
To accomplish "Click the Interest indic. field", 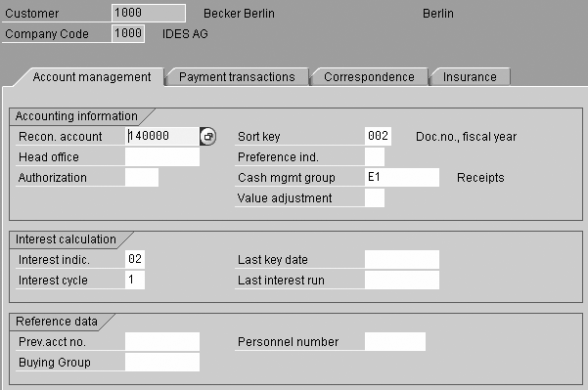I will [x=135, y=259].
